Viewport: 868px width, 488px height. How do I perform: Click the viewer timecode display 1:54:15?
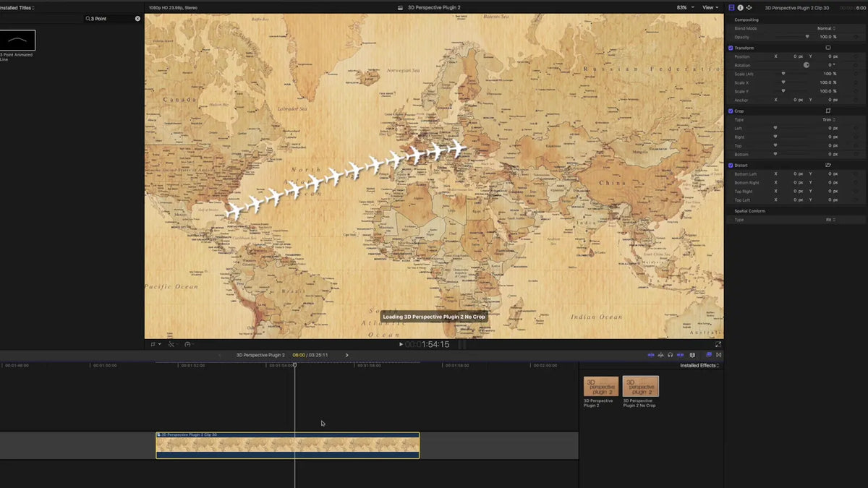427,344
